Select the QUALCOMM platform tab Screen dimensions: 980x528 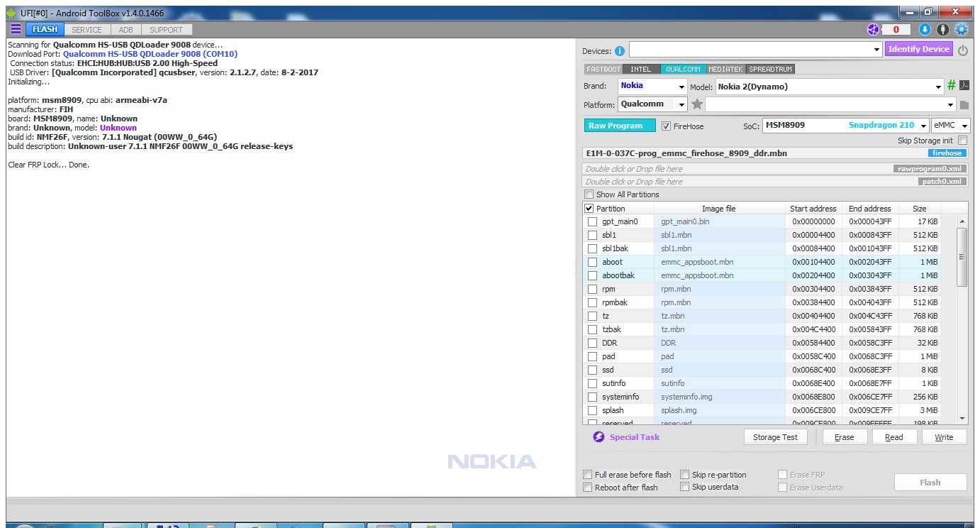click(x=684, y=70)
